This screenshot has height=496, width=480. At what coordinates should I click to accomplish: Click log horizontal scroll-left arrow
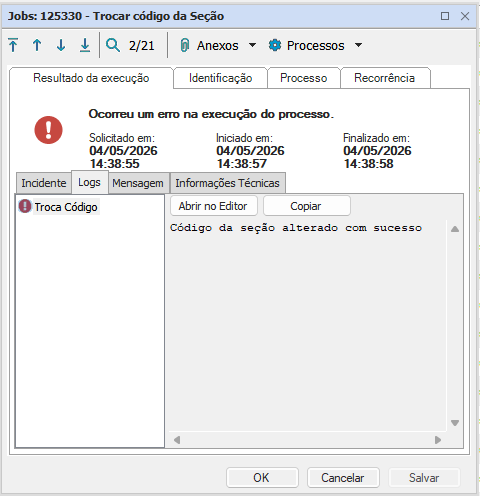pyautogui.click(x=177, y=440)
